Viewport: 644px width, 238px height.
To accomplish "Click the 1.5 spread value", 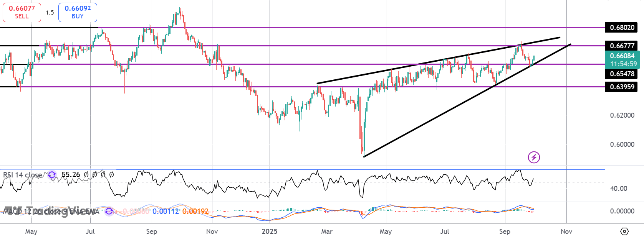I will 50,13.
